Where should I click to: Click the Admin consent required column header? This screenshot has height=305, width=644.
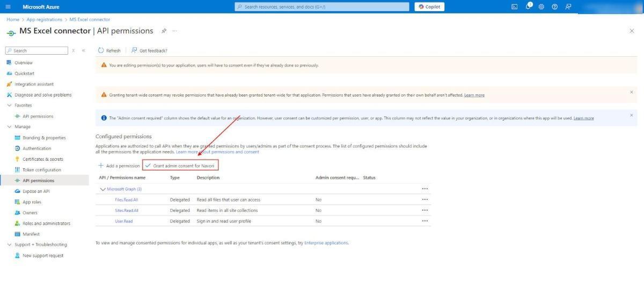pos(337,177)
